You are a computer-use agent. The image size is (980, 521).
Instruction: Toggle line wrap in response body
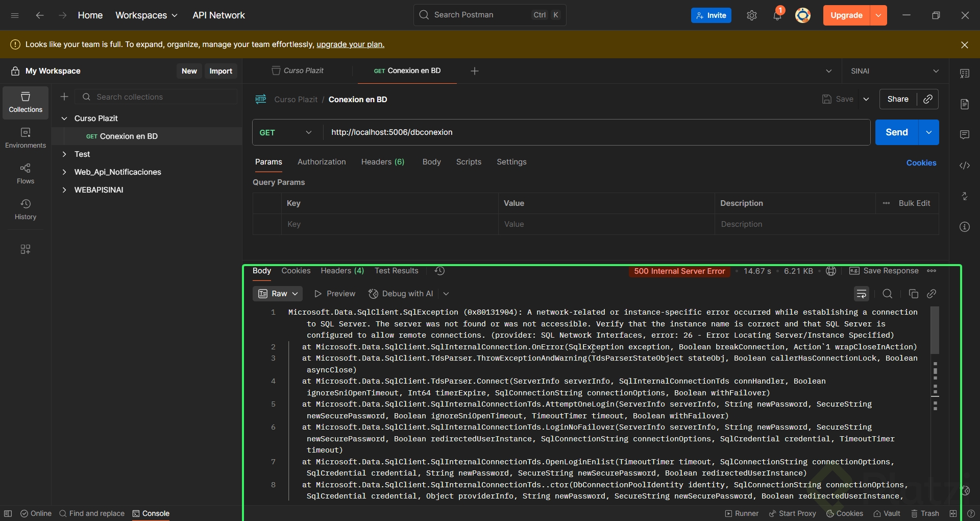pyautogui.click(x=862, y=294)
